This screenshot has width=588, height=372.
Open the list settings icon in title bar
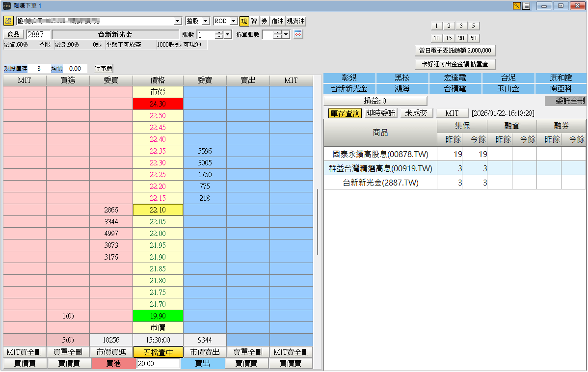click(x=526, y=6)
